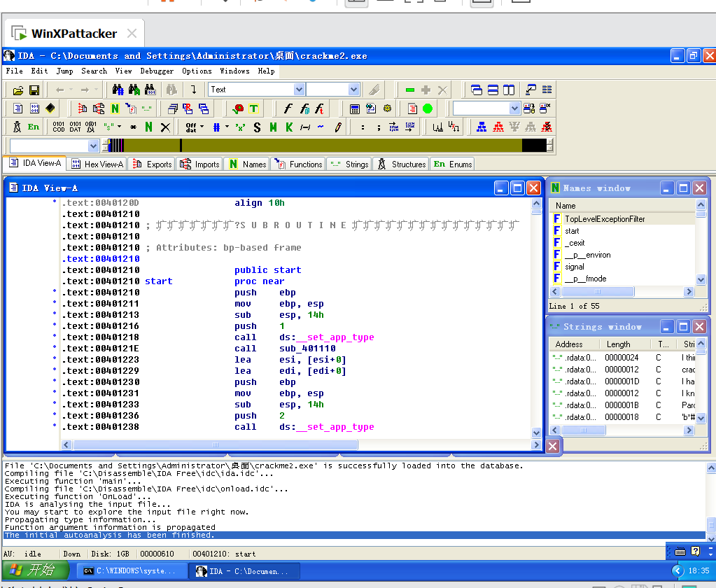Switch to C:\WINDOWS\syste... taskbar window
Image resolution: width=716 pixels, height=588 pixels.
pos(131,570)
